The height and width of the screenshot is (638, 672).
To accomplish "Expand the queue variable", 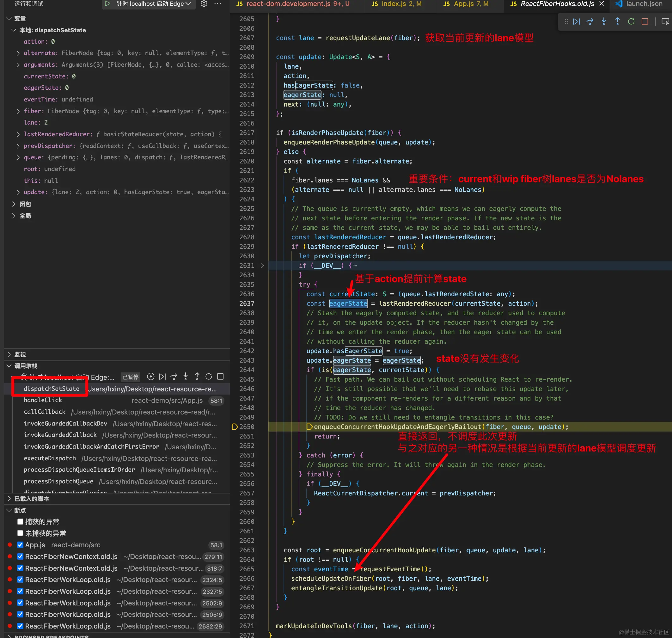I will [18, 157].
